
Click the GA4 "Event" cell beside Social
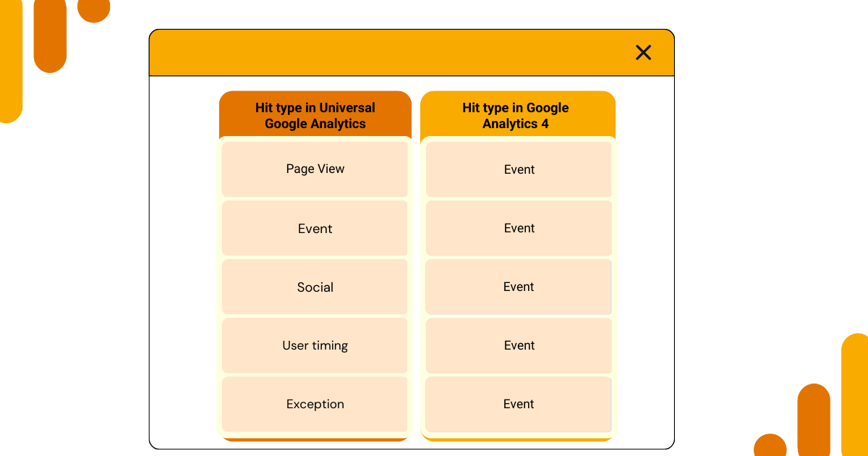click(519, 287)
